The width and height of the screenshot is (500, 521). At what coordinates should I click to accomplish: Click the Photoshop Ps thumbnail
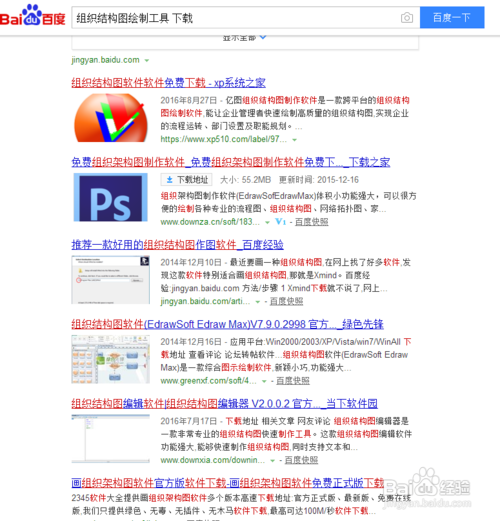pos(111,197)
